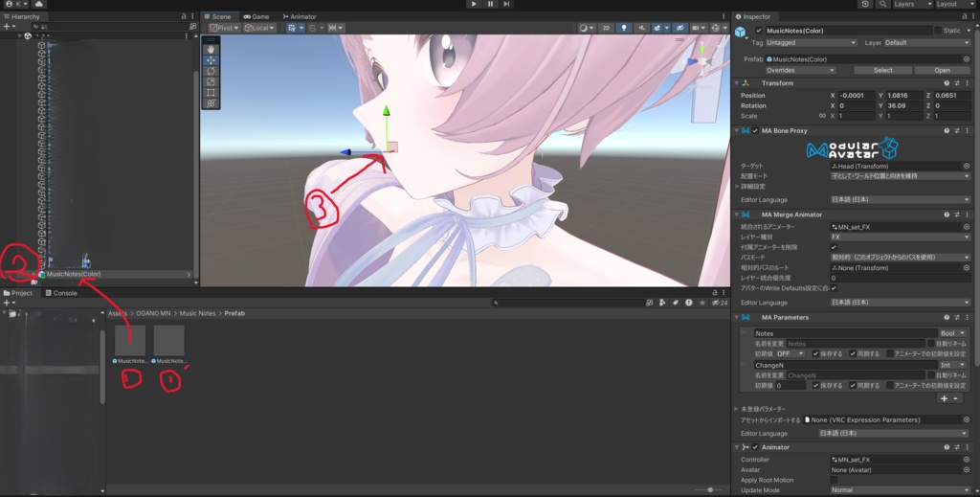Screen dimensions: 980x497
Task: Select the Transform tool
Action: (x=211, y=102)
